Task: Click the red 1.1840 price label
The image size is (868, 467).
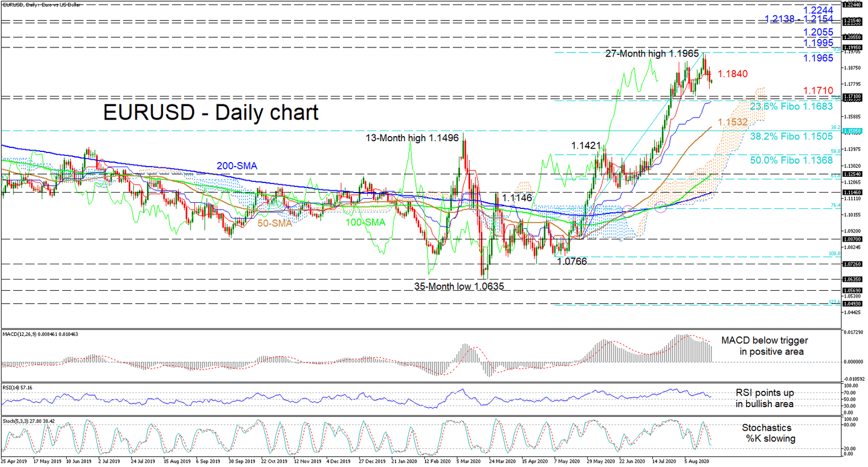Action: [x=732, y=74]
